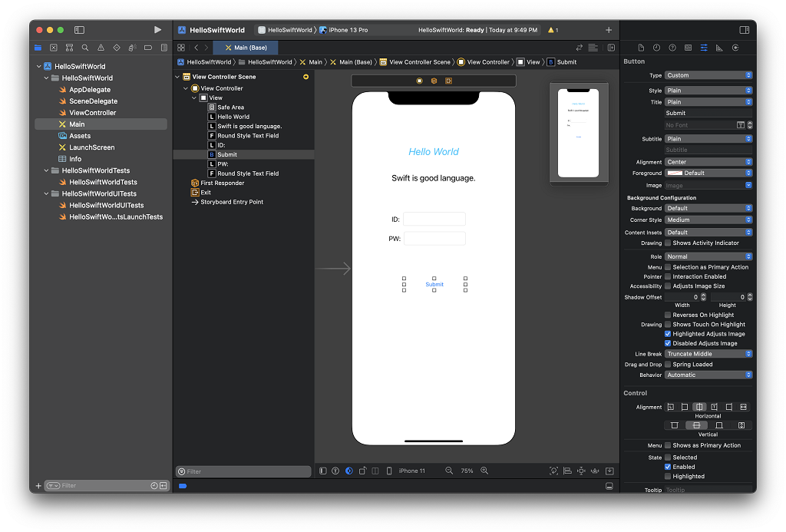Click the Foreground color swatch
The height and width of the screenshot is (532, 786).
(675, 173)
